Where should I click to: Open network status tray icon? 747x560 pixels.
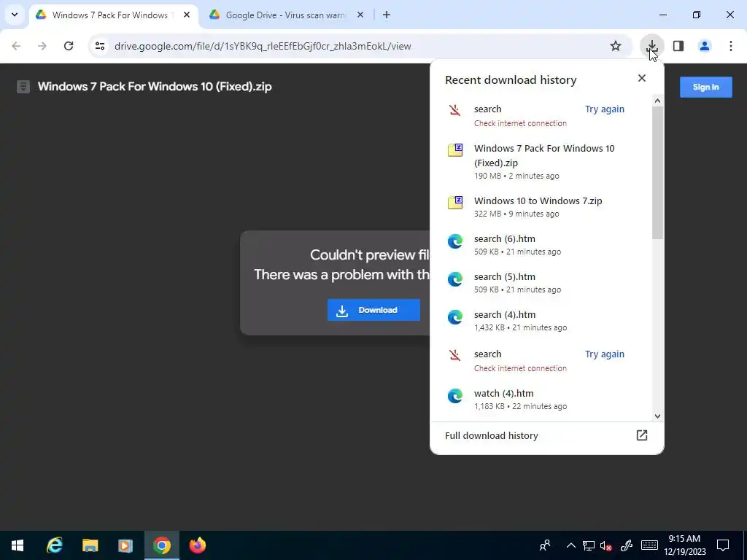589,545
